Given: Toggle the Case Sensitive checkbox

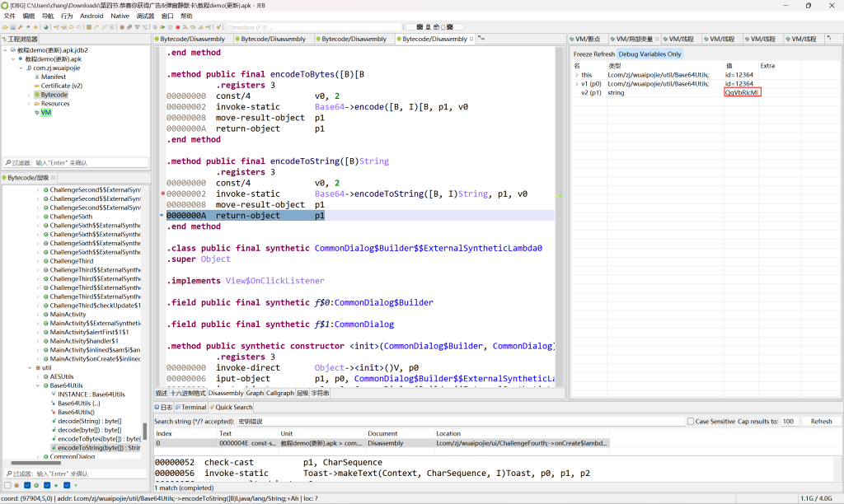Looking at the screenshot, I should click(691, 421).
